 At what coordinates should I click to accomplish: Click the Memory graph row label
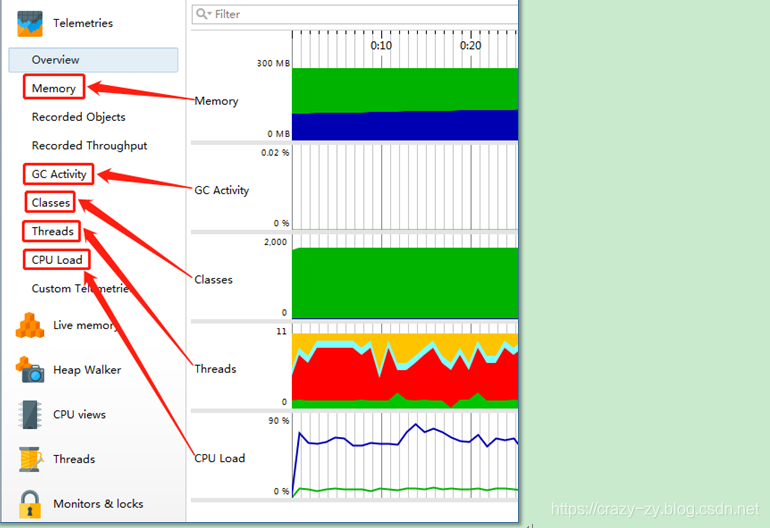click(217, 101)
